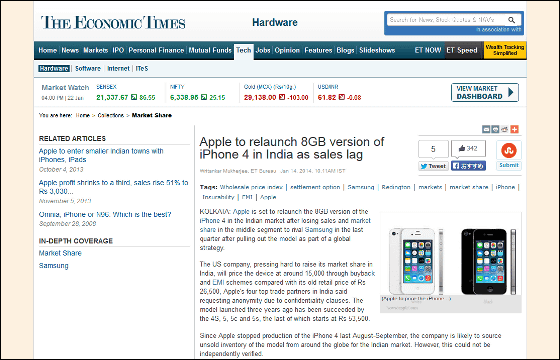Open the News section
This screenshot has height=360, width=560.
pos(70,50)
